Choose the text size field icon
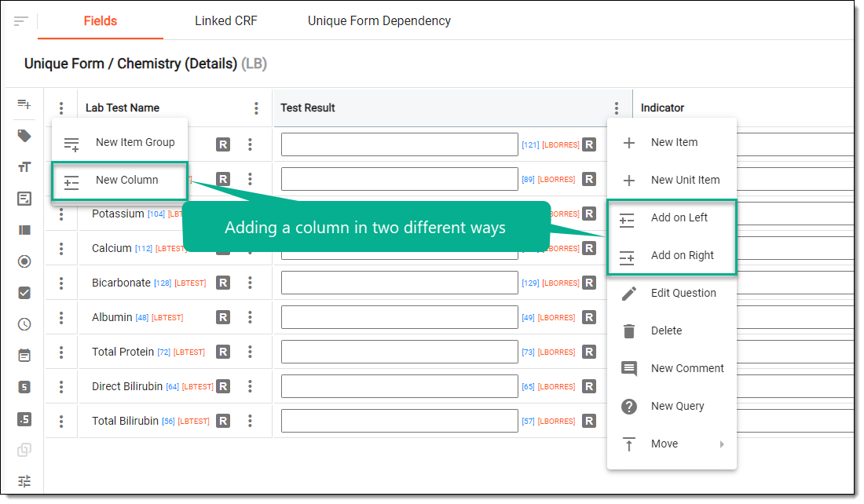Screen dimensions: 864x504 24,167
